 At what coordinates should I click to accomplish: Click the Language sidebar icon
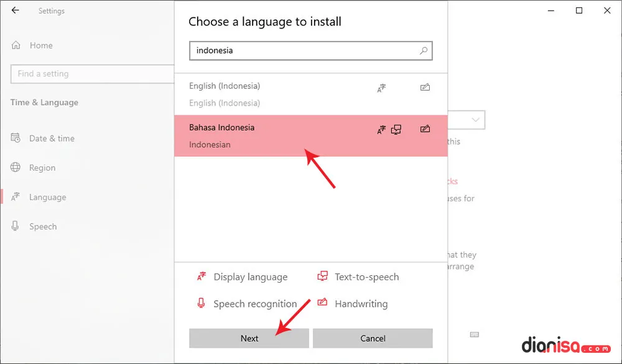point(16,197)
